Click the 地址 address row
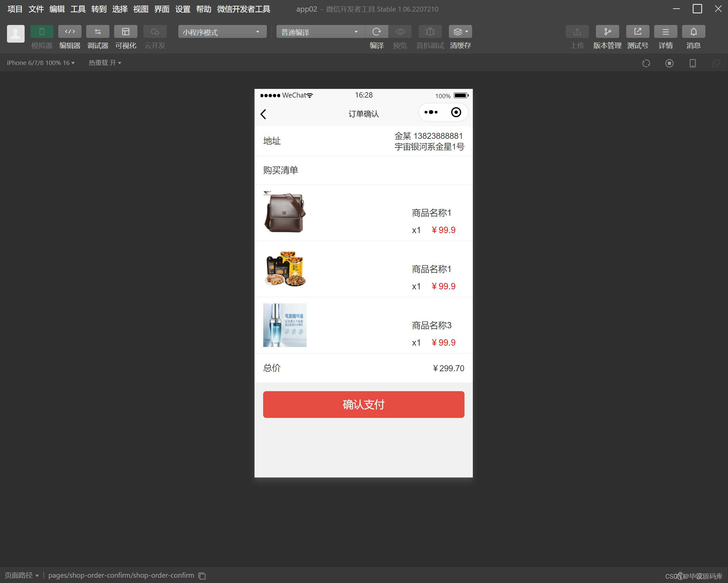Screen dimensions: 728x583 [364, 141]
